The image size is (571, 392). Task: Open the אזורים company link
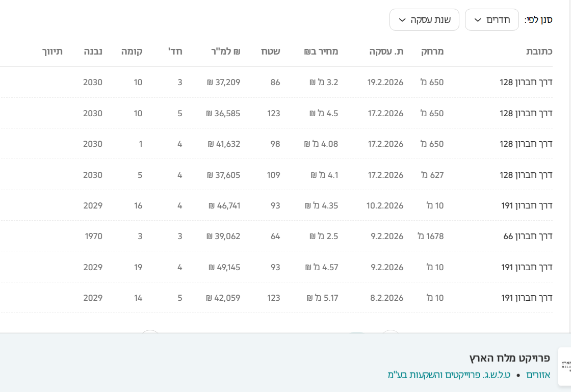point(538,375)
